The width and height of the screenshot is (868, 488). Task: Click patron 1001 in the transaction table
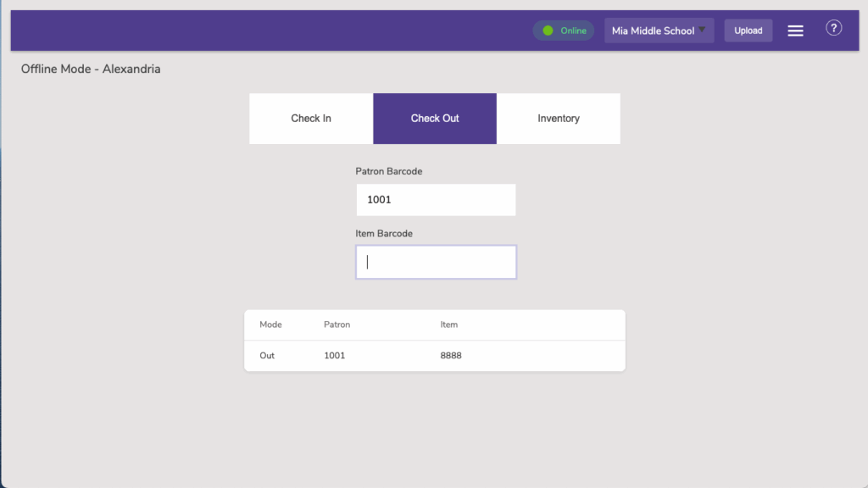click(x=335, y=356)
